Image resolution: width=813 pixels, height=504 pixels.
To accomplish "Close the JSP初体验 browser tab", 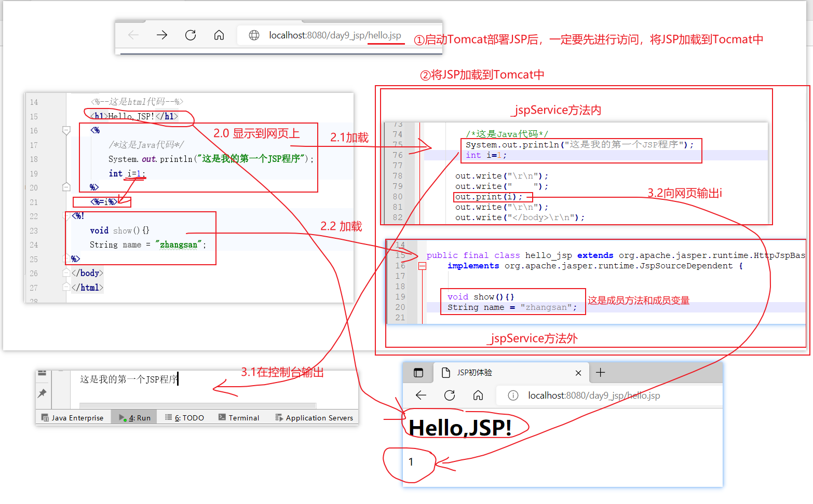I will coord(578,373).
